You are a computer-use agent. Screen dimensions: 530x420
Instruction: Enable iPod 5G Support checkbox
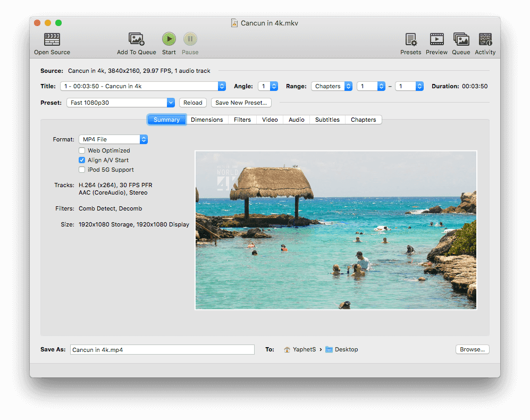click(x=82, y=170)
